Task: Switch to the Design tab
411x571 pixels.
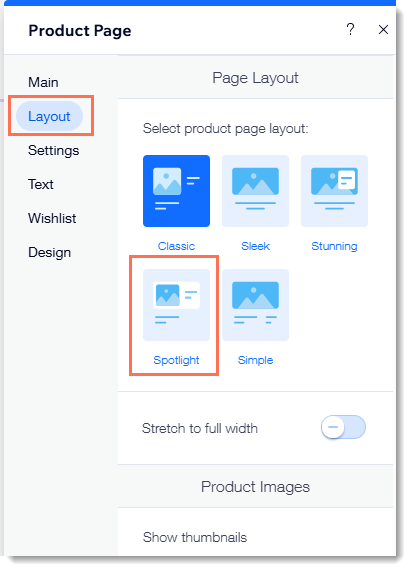Action: 50,252
